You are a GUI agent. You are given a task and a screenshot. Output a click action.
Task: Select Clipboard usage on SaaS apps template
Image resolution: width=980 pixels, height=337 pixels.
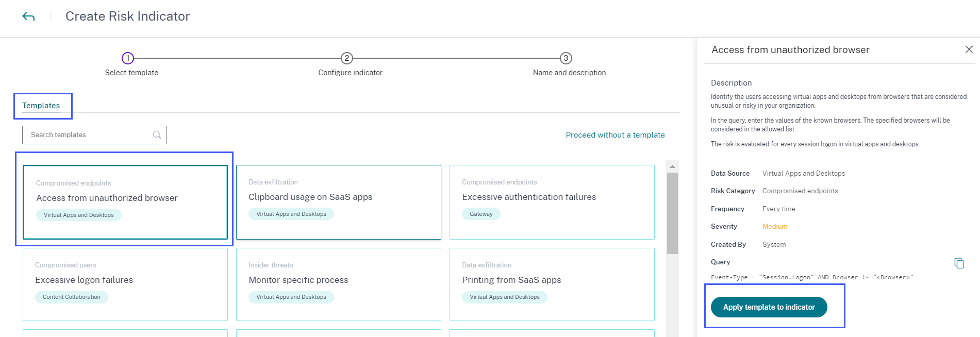click(x=339, y=202)
